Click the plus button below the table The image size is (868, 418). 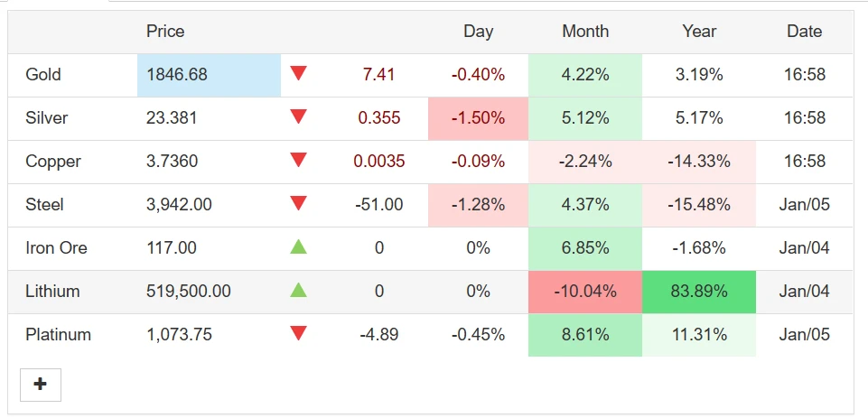pos(41,385)
